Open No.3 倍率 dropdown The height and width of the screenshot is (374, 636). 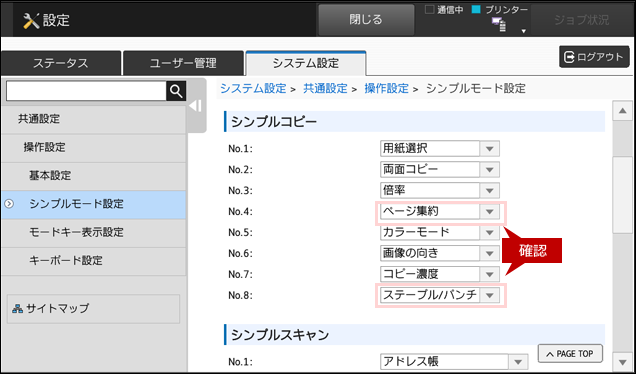click(x=440, y=190)
